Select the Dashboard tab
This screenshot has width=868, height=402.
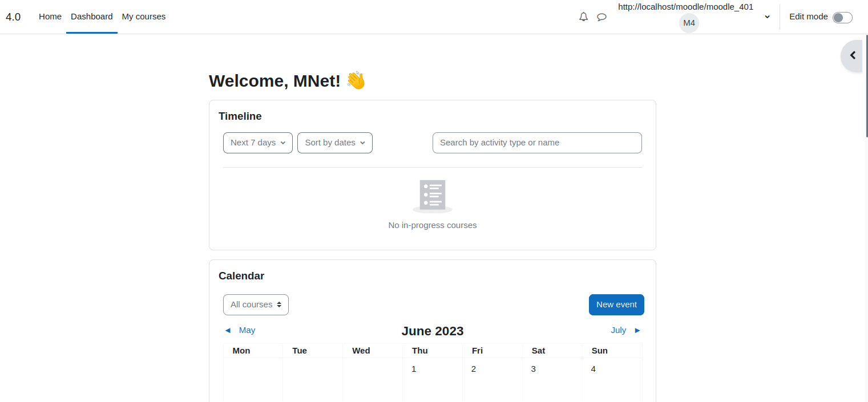coord(92,17)
